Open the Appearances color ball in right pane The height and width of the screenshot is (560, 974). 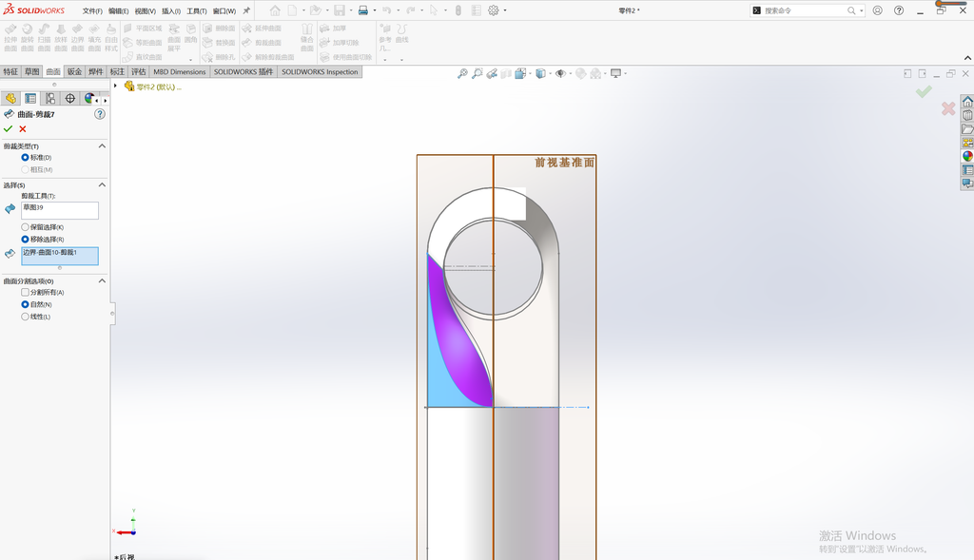coord(967,156)
